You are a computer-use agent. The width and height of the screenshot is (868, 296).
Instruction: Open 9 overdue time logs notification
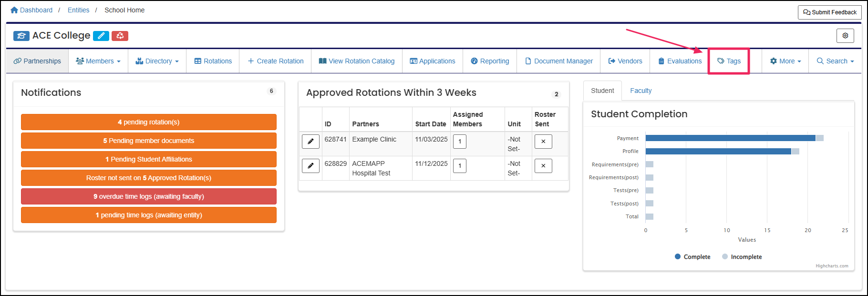coord(149,196)
